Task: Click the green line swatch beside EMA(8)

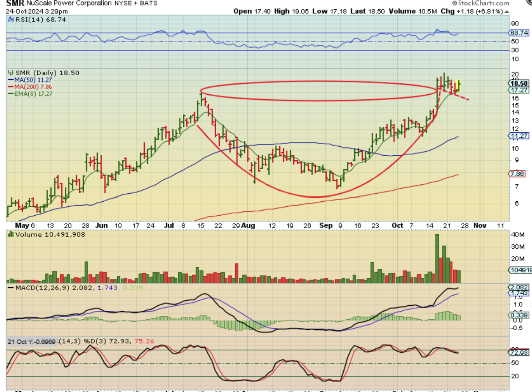Action: point(11,93)
